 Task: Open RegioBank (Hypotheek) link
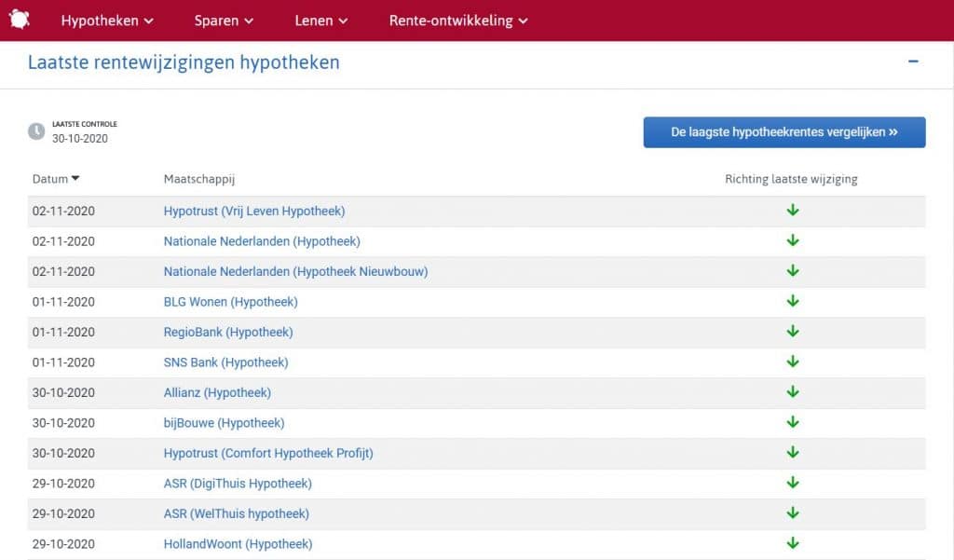click(x=228, y=333)
